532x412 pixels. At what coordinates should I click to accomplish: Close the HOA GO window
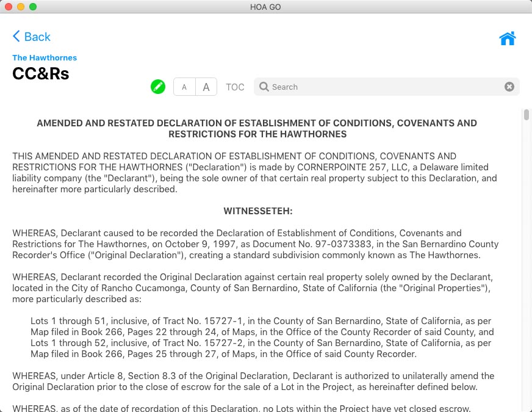[x=8, y=7]
